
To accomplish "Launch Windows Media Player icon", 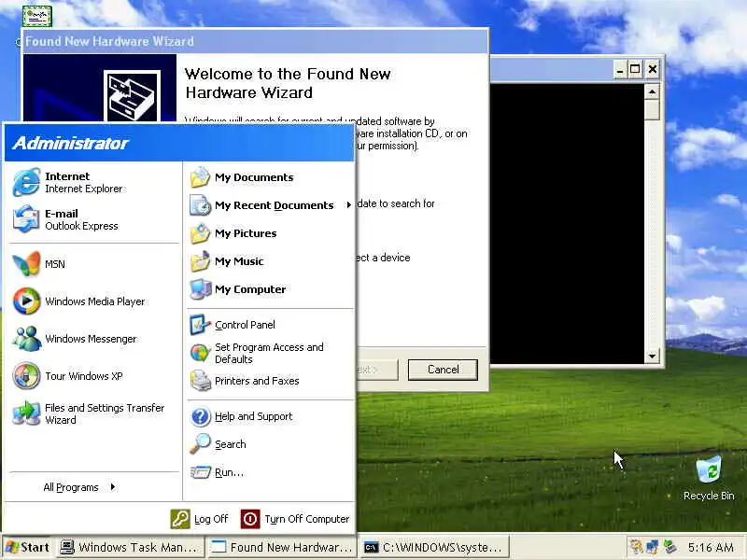I will (x=26, y=301).
